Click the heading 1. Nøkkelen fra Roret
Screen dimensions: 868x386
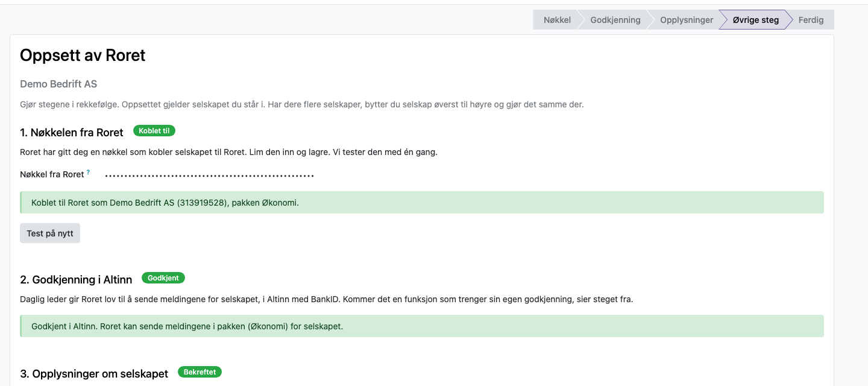[72, 133]
